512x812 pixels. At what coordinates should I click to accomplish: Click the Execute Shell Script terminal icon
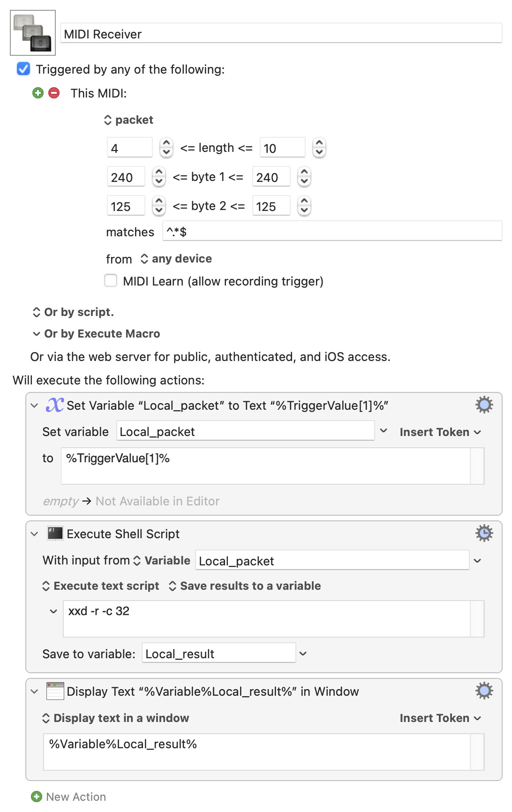point(55,534)
